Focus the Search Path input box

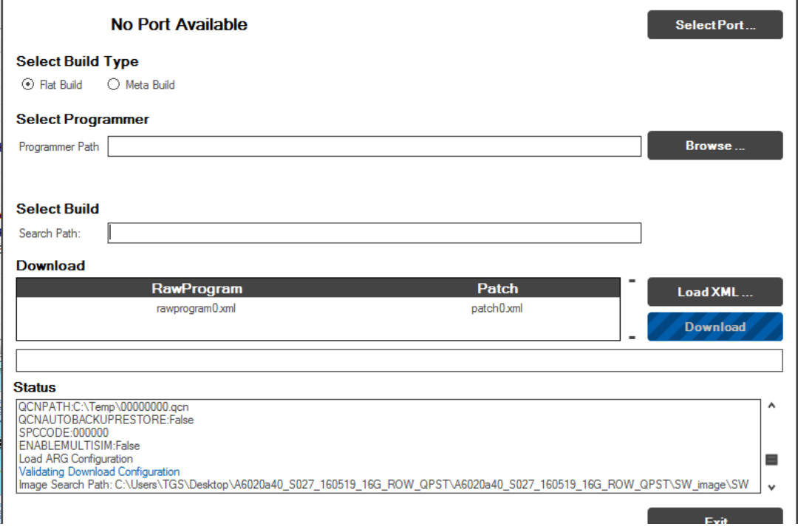[374, 233]
